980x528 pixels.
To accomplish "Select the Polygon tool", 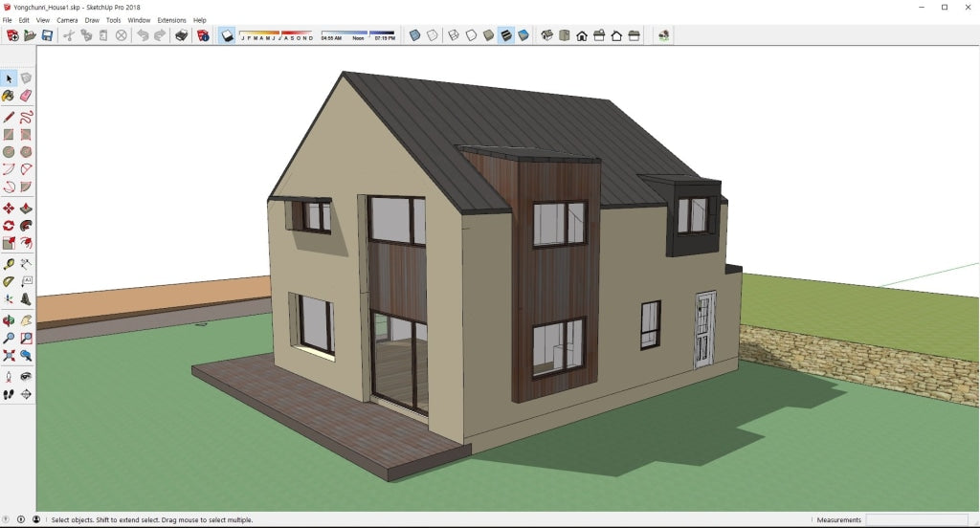I will (26, 152).
